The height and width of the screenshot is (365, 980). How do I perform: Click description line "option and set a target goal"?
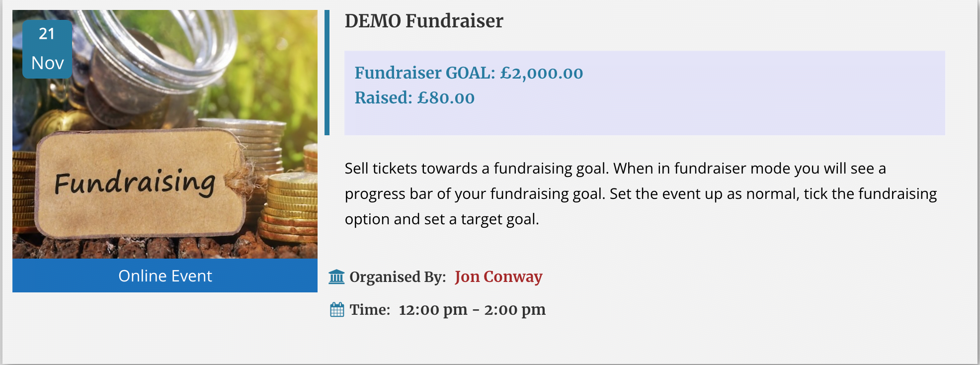pos(441,219)
